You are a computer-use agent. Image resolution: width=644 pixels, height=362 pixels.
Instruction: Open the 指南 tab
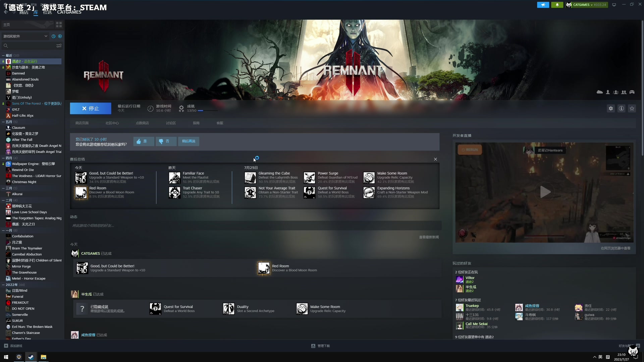pyautogui.click(x=196, y=123)
